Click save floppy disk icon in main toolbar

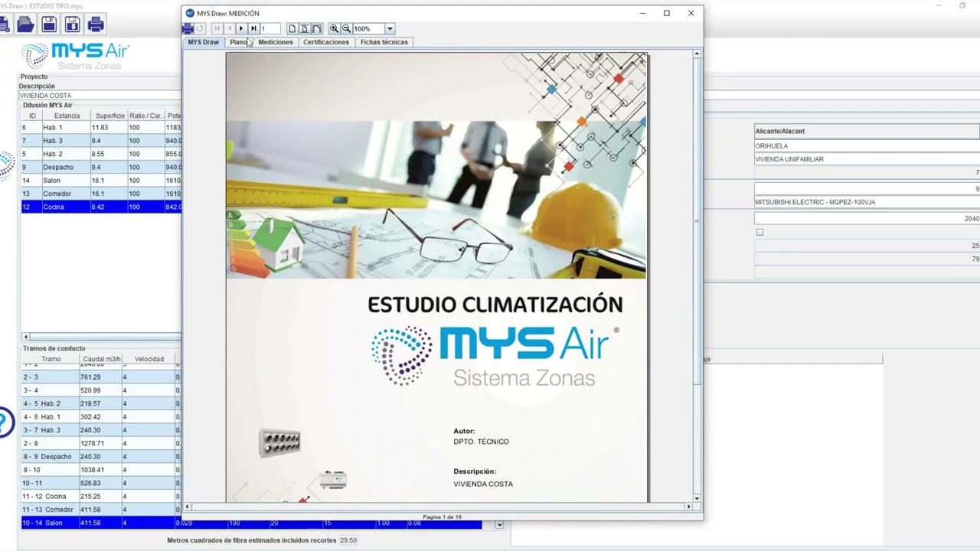pyautogui.click(x=49, y=24)
